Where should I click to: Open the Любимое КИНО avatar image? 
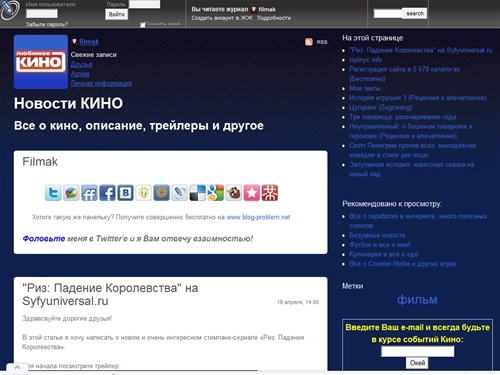(41, 62)
